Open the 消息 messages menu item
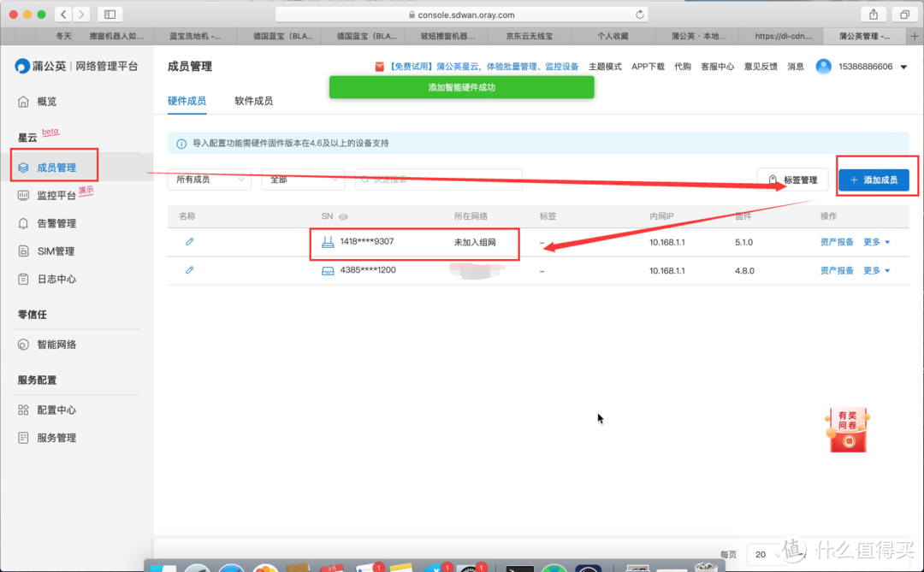The image size is (924, 572). pyautogui.click(x=796, y=66)
